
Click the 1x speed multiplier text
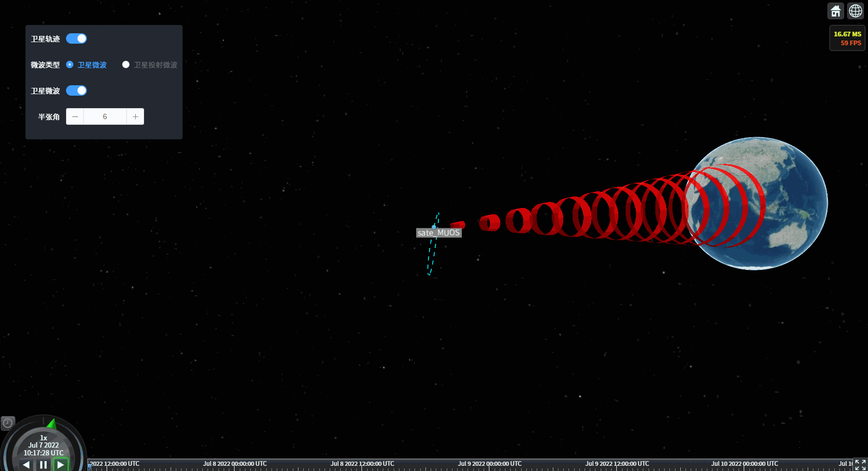[x=44, y=438]
